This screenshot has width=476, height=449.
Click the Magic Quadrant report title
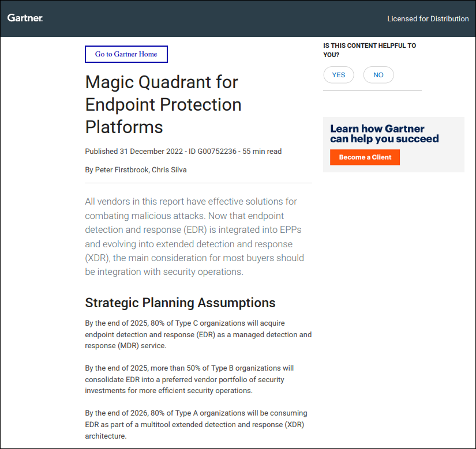click(x=163, y=104)
